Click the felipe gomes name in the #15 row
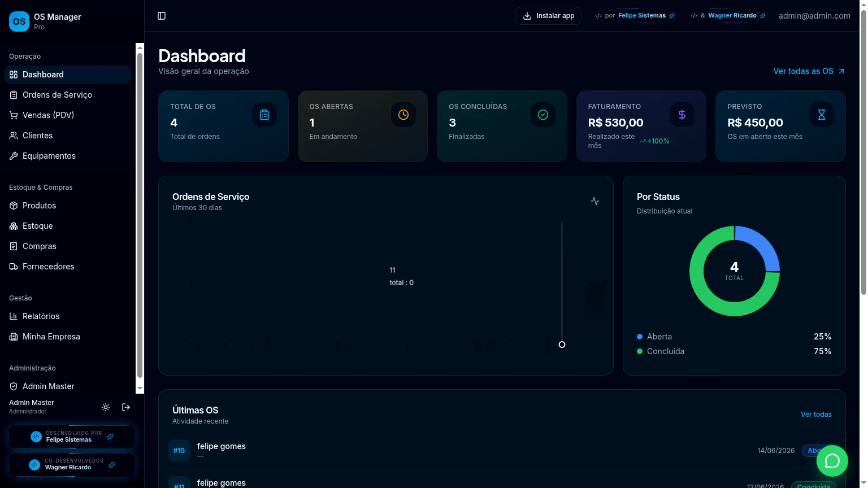 tap(222, 446)
